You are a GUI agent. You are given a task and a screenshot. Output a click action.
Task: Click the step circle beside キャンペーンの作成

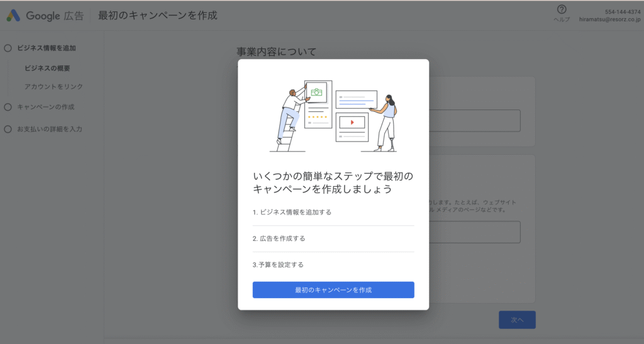pyautogui.click(x=8, y=107)
